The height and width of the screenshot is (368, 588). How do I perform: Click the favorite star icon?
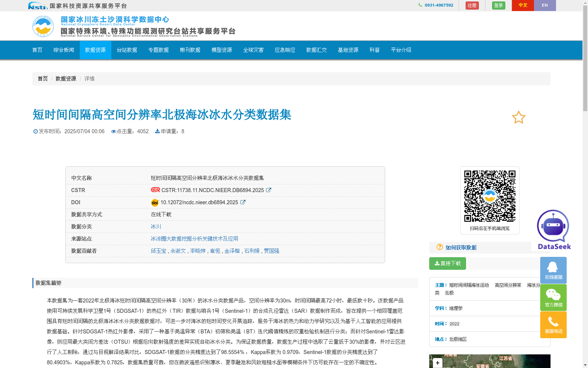coord(519,117)
